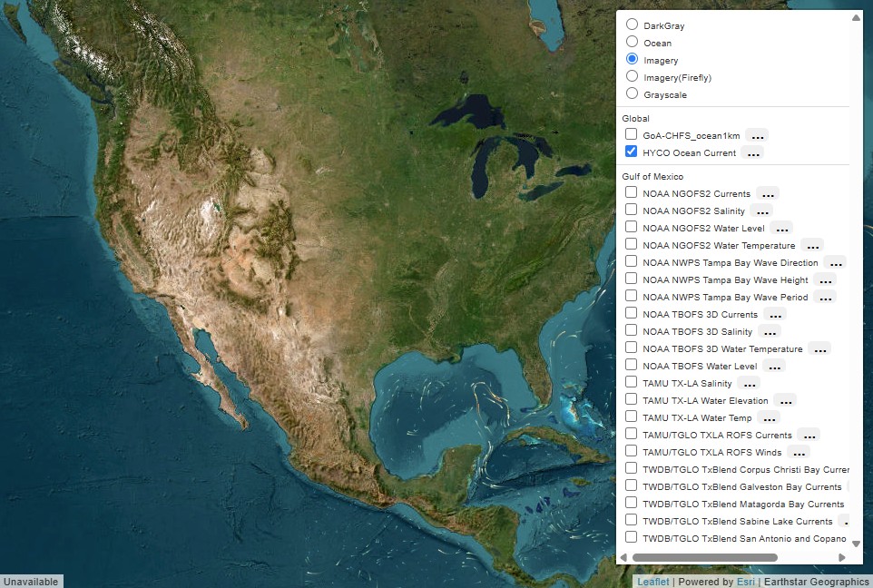Viewport: 873px width, 588px height.
Task: Click the Earthstar Geographics attribution text
Action: tap(817, 582)
